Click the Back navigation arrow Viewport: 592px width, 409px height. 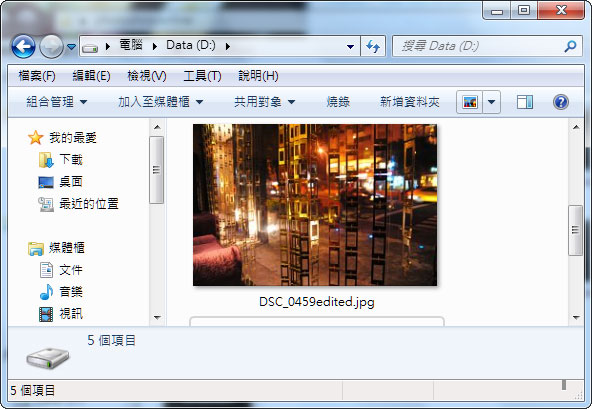pos(23,46)
